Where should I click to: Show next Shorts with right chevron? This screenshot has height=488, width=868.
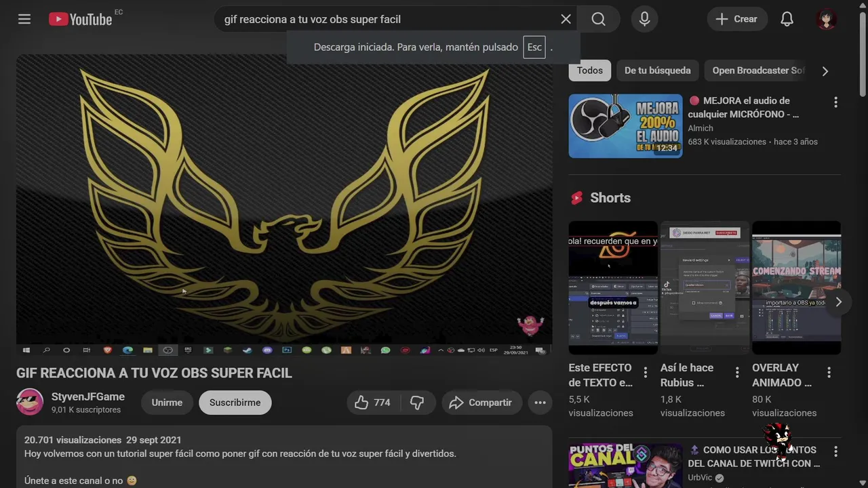point(838,302)
